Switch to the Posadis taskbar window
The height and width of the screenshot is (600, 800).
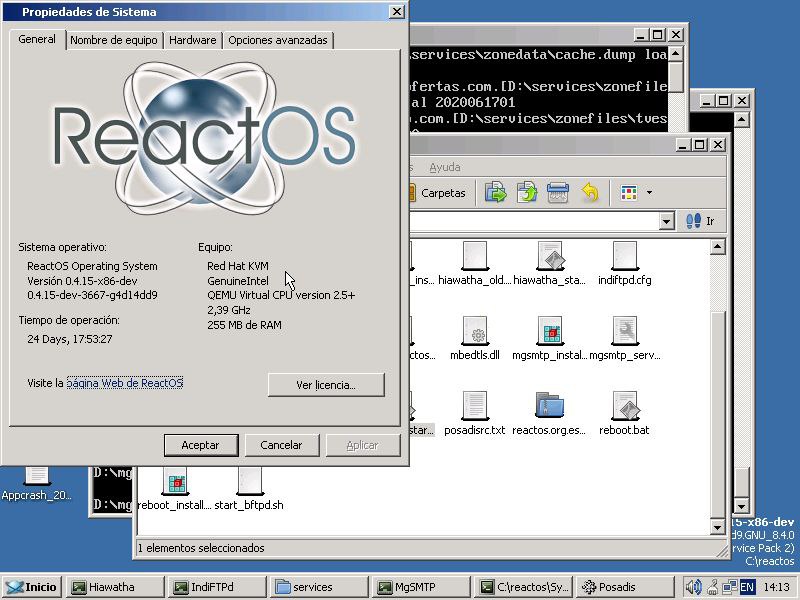[625, 587]
